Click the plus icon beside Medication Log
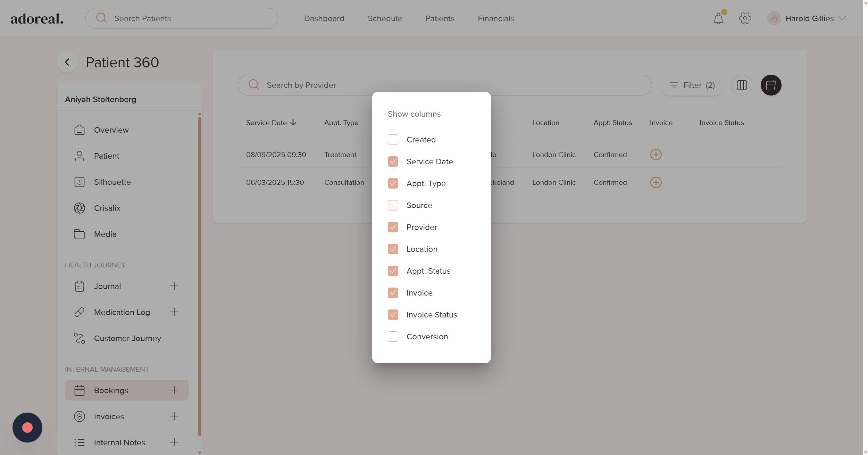 tap(174, 312)
